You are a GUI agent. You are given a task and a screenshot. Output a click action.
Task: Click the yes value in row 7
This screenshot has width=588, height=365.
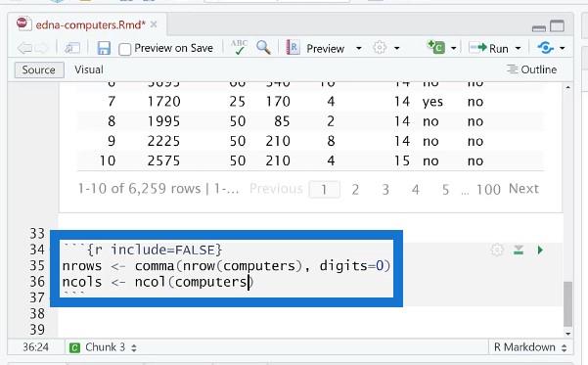(x=432, y=102)
